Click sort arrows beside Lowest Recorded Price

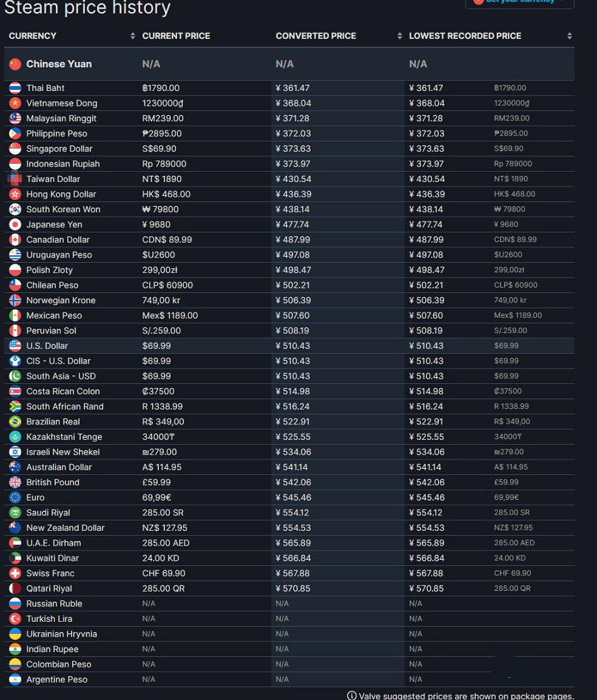coord(569,36)
